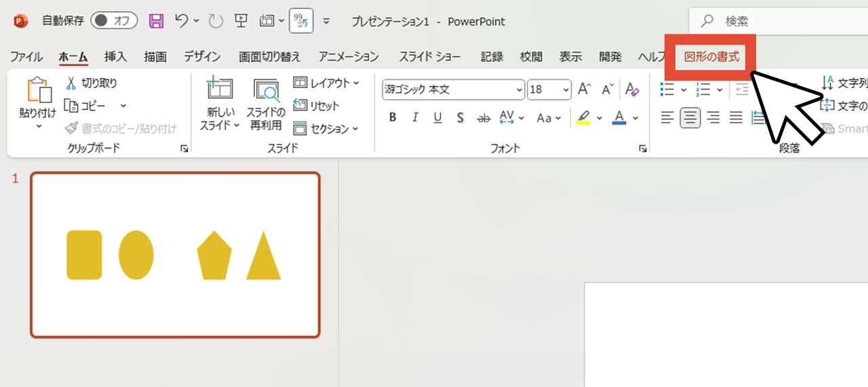The height and width of the screenshot is (387, 868).
Task: Justify text alignment icon
Action: coord(736,119)
